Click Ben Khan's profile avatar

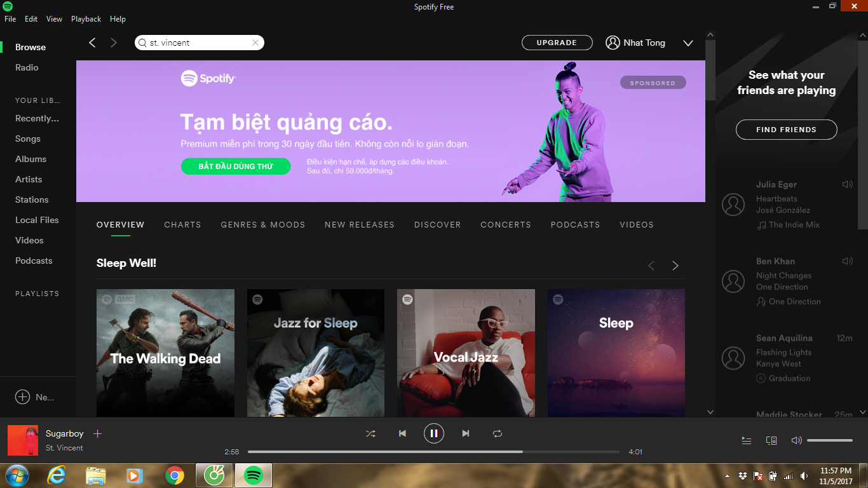(x=733, y=281)
